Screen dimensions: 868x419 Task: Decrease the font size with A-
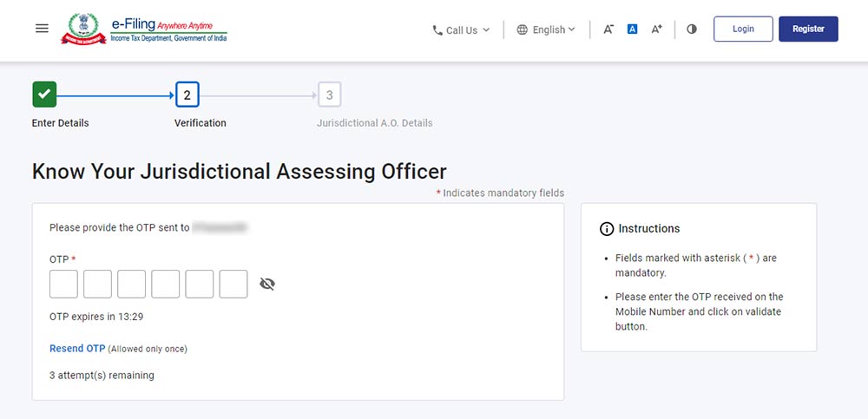pos(608,29)
